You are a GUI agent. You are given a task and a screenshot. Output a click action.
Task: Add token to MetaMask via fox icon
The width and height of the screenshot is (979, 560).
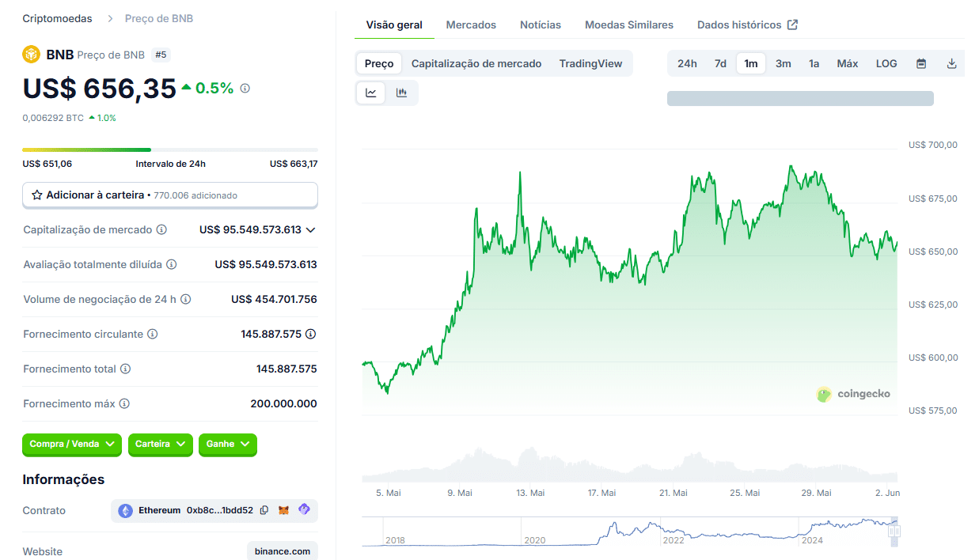[283, 510]
